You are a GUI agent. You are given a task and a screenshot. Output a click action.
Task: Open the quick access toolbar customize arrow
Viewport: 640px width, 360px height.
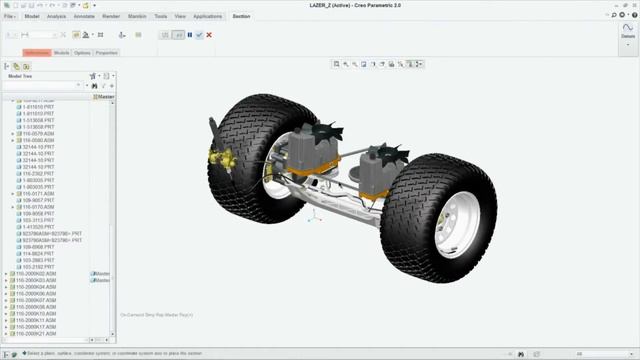pyautogui.click(x=94, y=5)
